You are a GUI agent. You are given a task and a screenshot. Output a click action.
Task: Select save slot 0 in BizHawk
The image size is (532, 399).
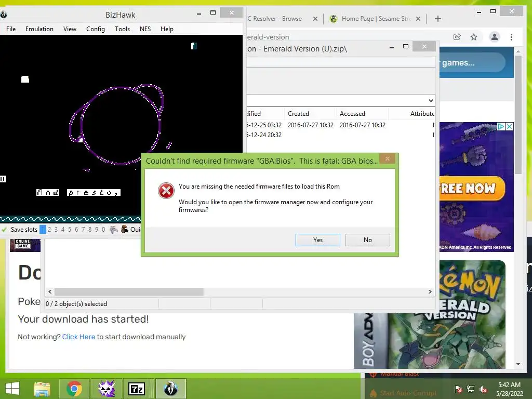pyautogui.click(x=103, y=229)
